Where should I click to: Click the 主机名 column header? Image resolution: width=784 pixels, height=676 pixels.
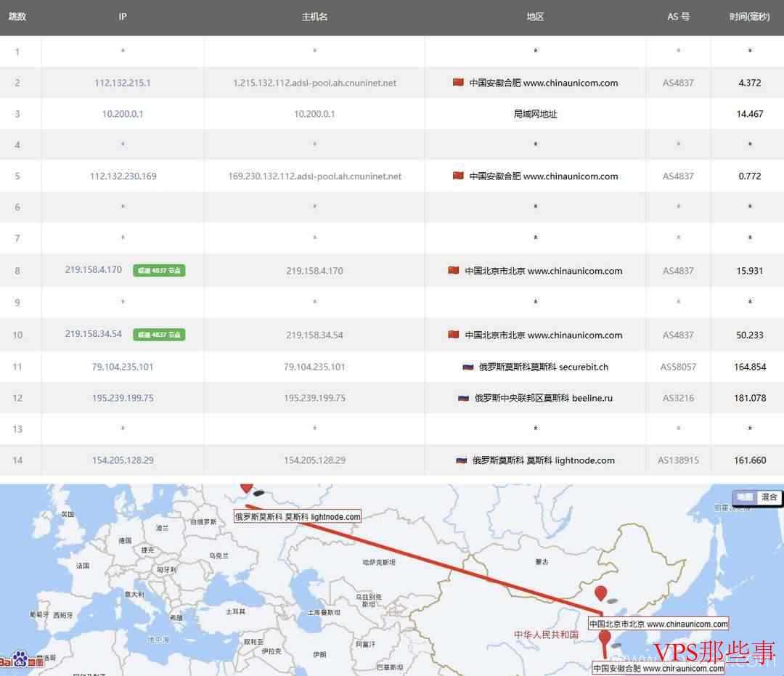click(x=314, y=17)
